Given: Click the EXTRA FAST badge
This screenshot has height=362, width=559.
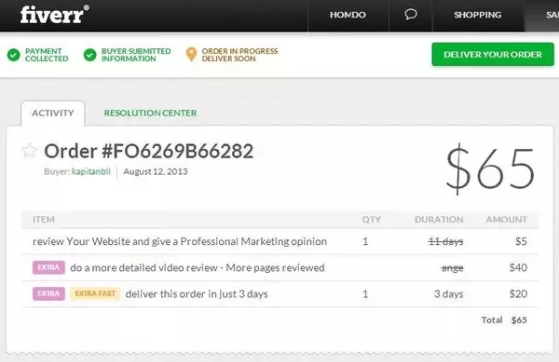Looking at the screenshot, I should tap(95, 294).
